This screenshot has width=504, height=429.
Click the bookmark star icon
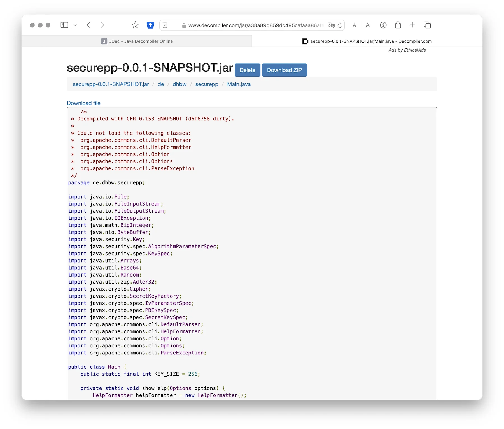(135, 25)
